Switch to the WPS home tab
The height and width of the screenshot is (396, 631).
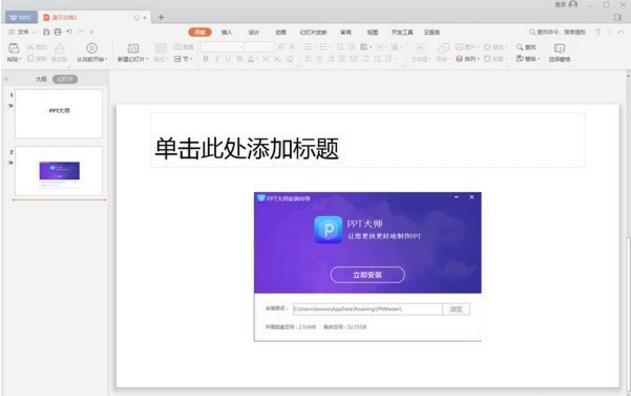pyautogui.click(x=21, y=17)
